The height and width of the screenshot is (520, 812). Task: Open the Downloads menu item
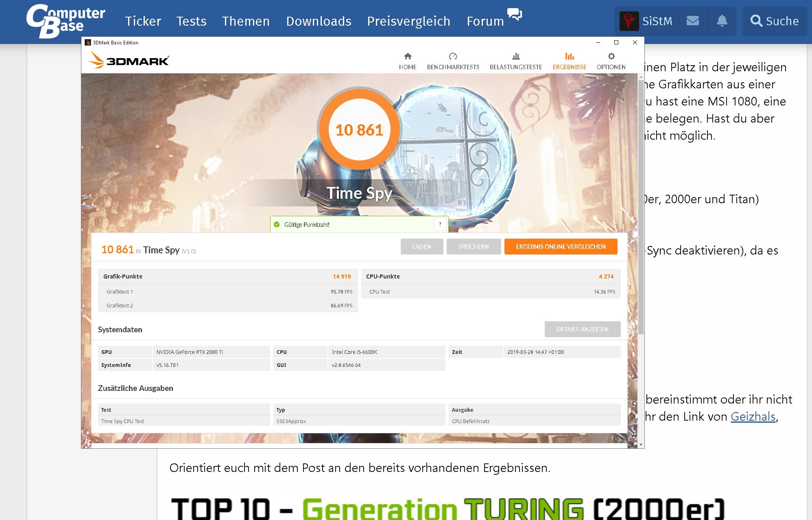pos(319,21)
